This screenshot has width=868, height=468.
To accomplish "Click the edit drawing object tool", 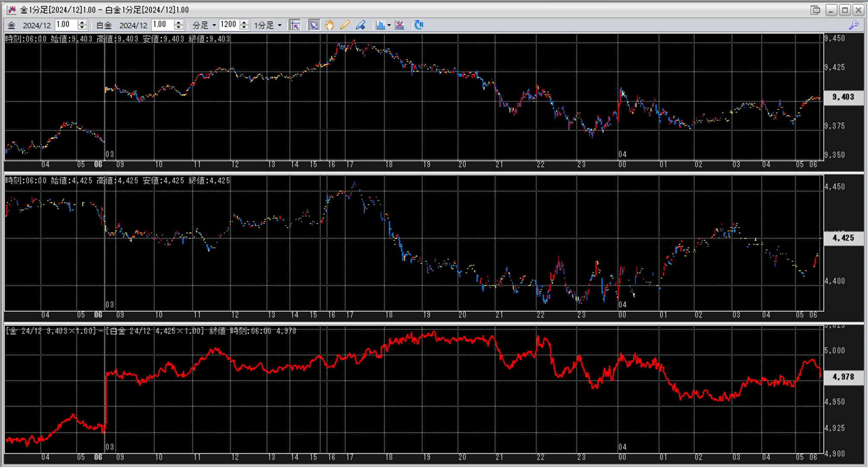I will [x=360, y=25].
